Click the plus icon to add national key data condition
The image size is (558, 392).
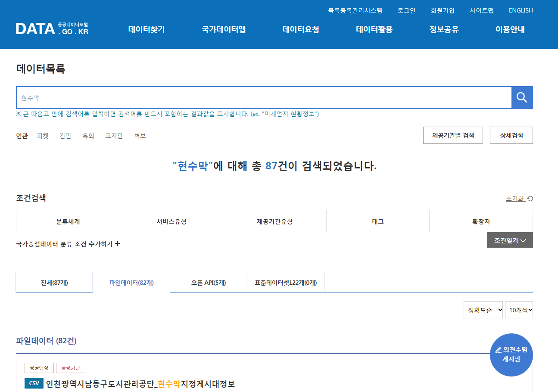pyautogui.click(x=118, y=244)
